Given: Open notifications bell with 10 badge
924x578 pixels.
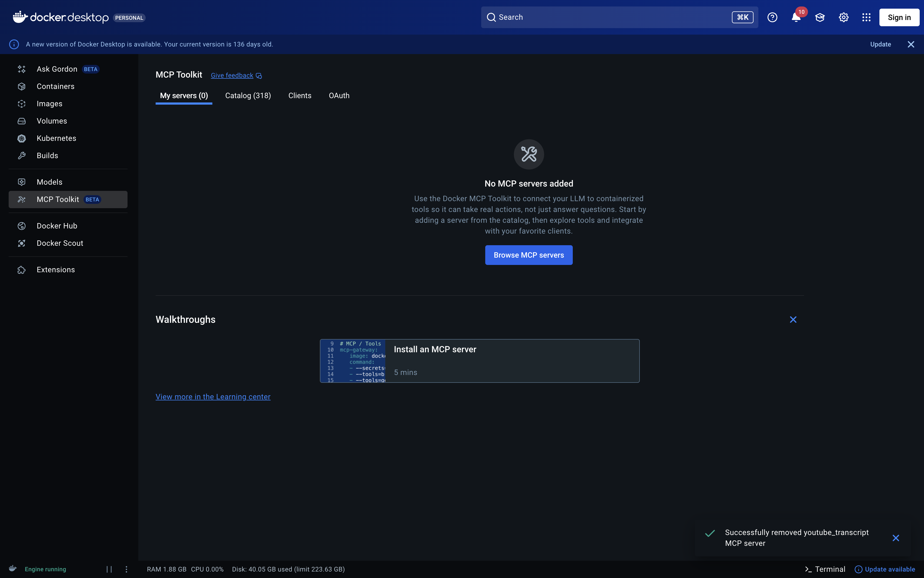Looking at the screenshot, I should (796, 17).
